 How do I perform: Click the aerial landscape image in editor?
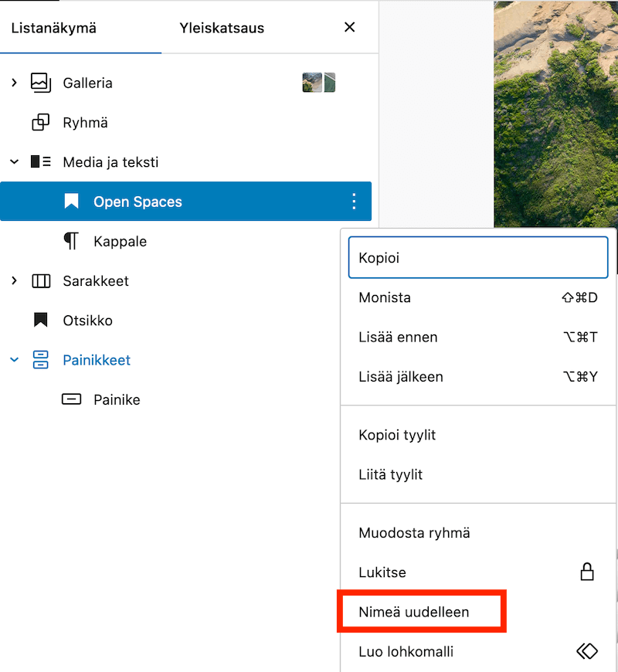556,114
